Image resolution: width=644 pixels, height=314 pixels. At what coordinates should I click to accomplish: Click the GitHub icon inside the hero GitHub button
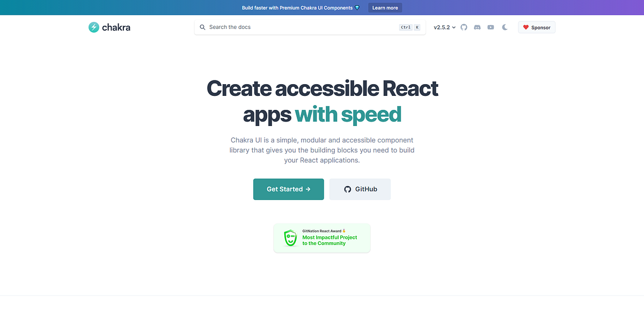(348, 189)
